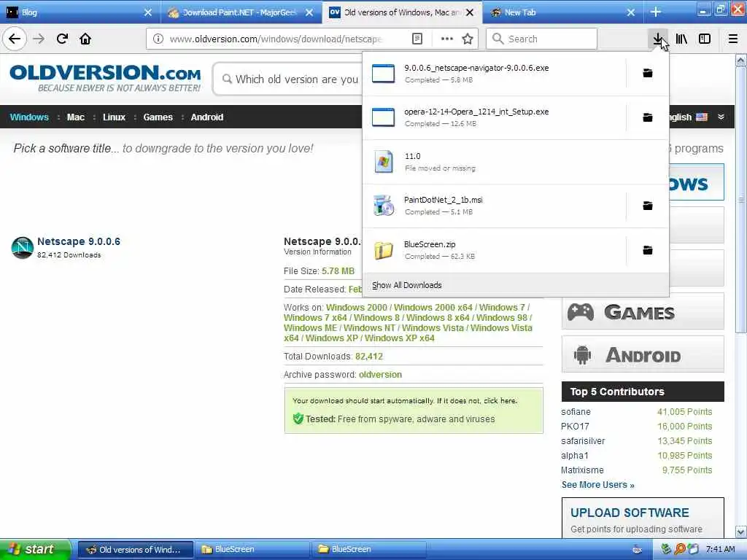Viewport: 747px width, 560px height.
Task: Click the browser back arrow button
Action: pos(15,39)
